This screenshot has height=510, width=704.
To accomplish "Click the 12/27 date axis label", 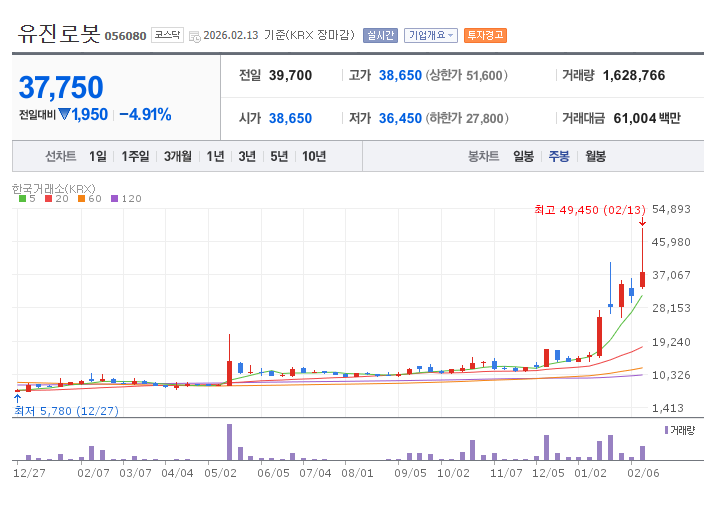I will 29,473.
